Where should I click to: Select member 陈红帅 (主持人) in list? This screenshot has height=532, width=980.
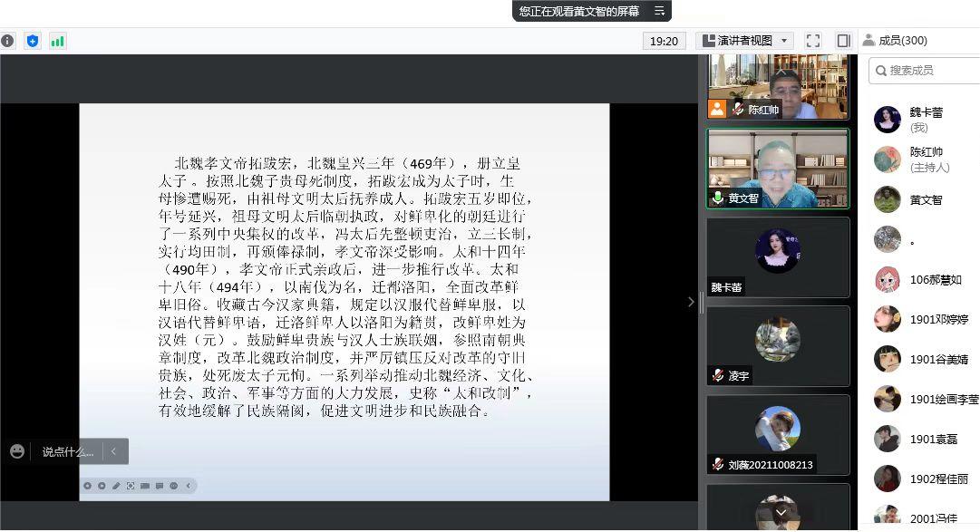coord(927,160)
